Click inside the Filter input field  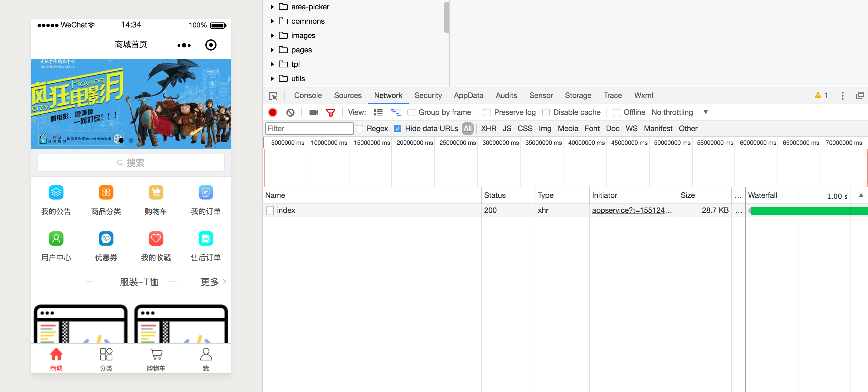(x=309, y=128)
